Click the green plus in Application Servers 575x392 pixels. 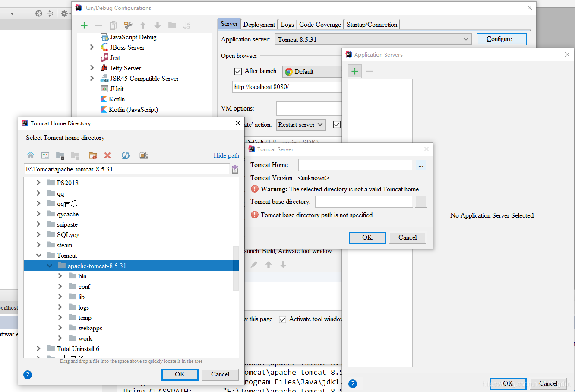[355, 71]
